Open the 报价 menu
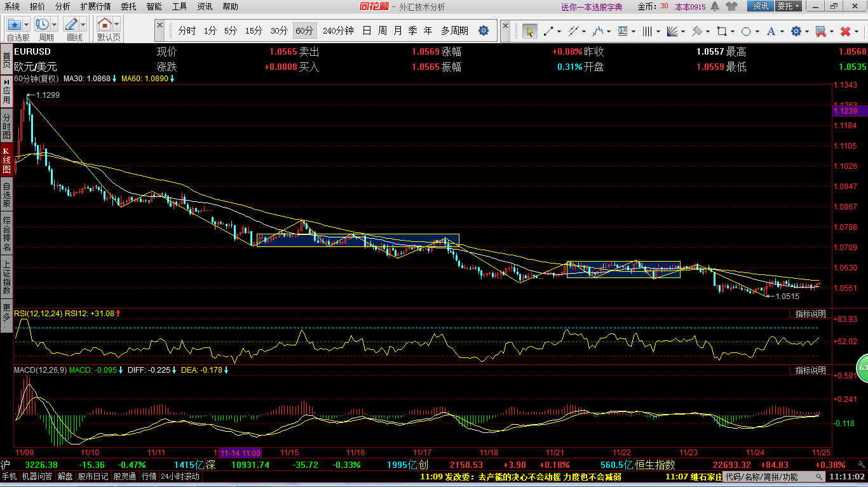This screenshot has width=868, height=487. pyautogui.click(x=37, y=6)
